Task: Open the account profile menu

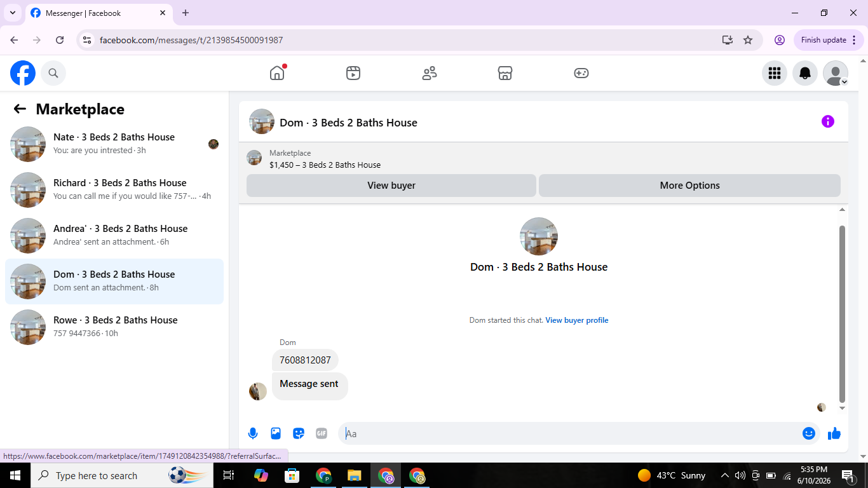Action: [x=836, y=73]
